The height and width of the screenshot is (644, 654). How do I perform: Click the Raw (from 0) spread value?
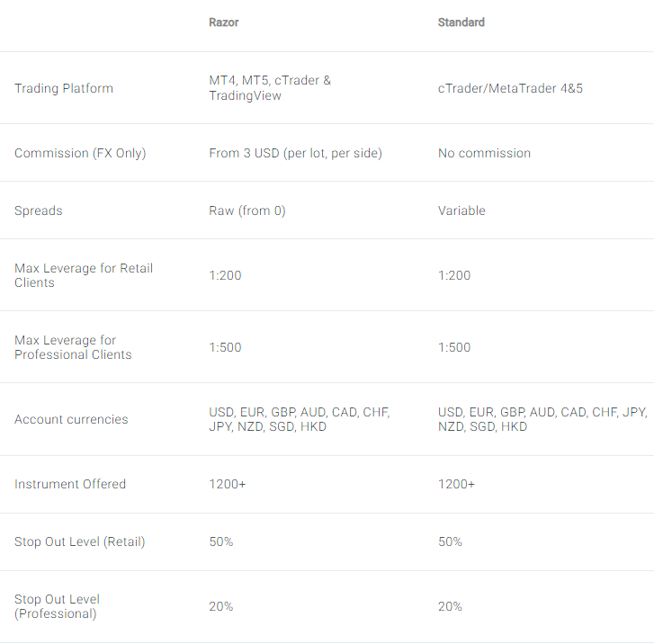(247, 210)
